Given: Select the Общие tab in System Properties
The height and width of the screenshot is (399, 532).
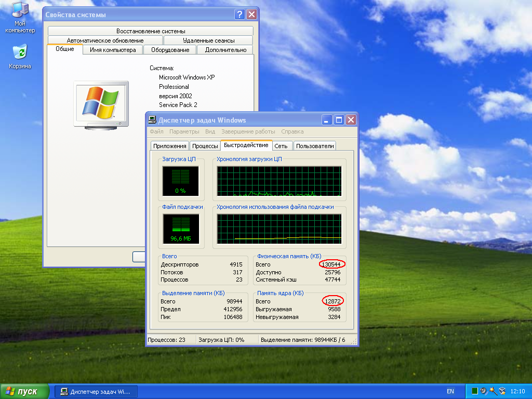Looking at the screenshot, I should 65,49.
